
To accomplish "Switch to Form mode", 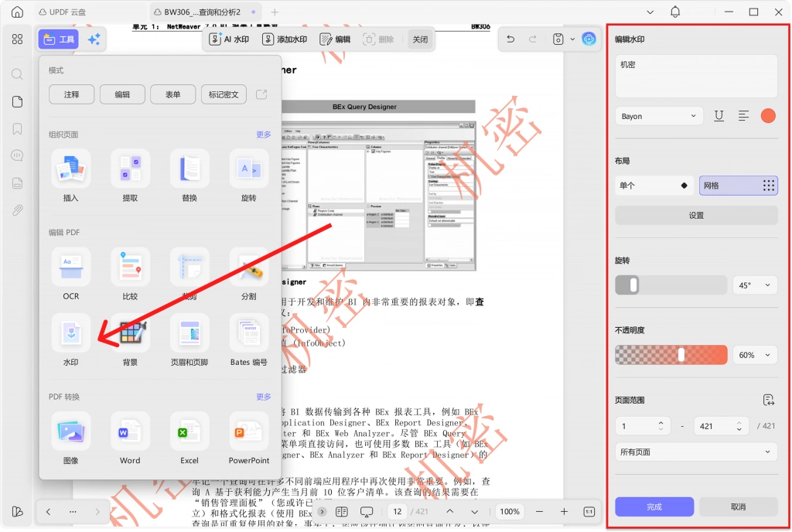I will point(172,94).
